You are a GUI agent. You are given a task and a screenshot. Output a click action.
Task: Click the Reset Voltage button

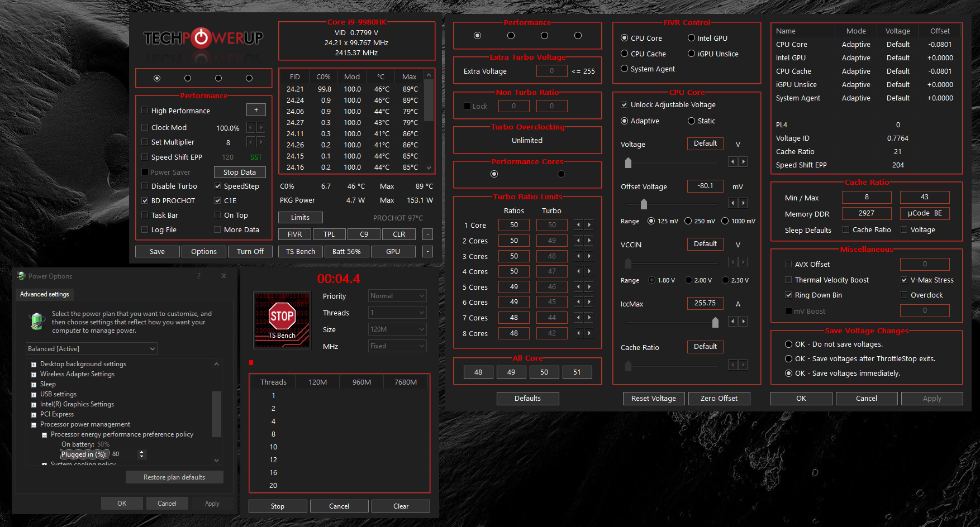pyautogui.click(x=654, y=398)
